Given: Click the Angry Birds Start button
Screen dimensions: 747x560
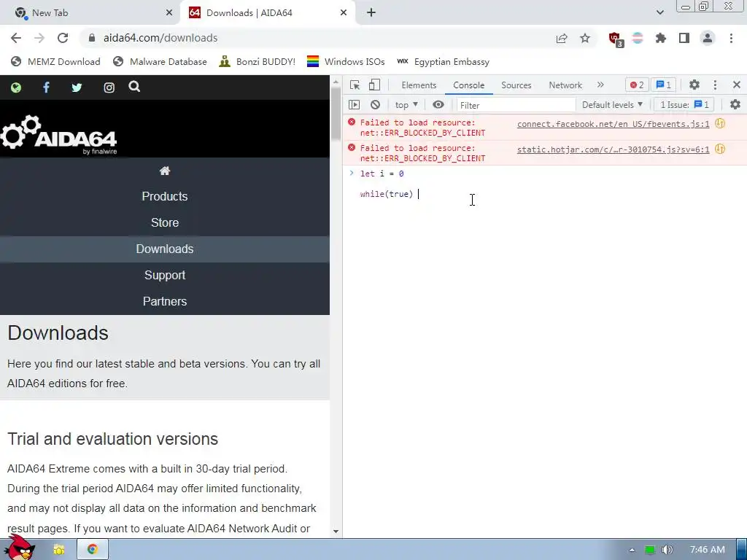Looking at the screenshot, I should [x=20, y=548].
